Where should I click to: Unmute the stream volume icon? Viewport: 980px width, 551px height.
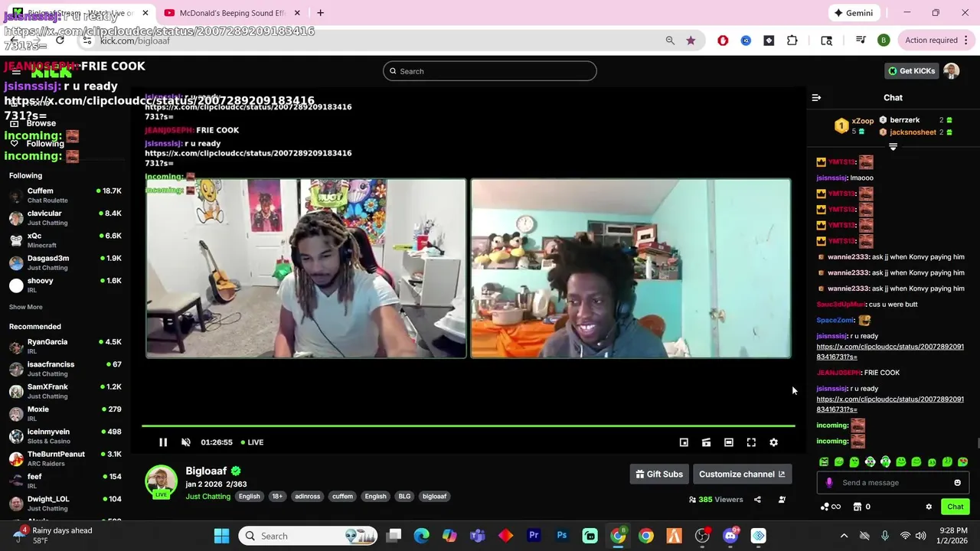coord(185,442)
